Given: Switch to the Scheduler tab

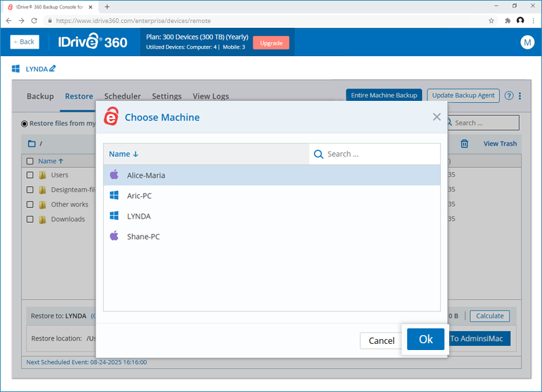Looking at the screenshot, I should coord(122,96).
